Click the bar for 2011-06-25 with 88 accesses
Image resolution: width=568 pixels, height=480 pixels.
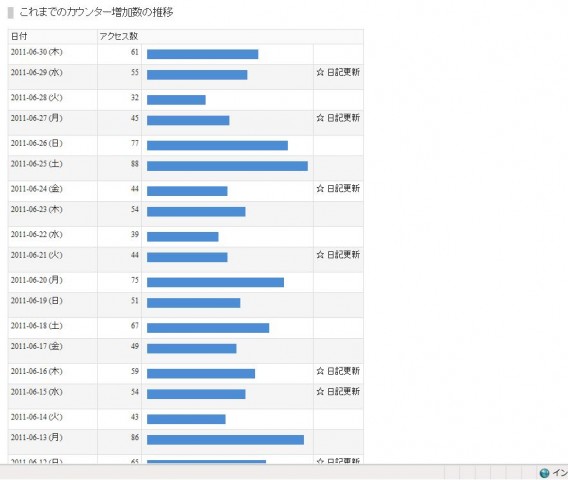point(227,166)
